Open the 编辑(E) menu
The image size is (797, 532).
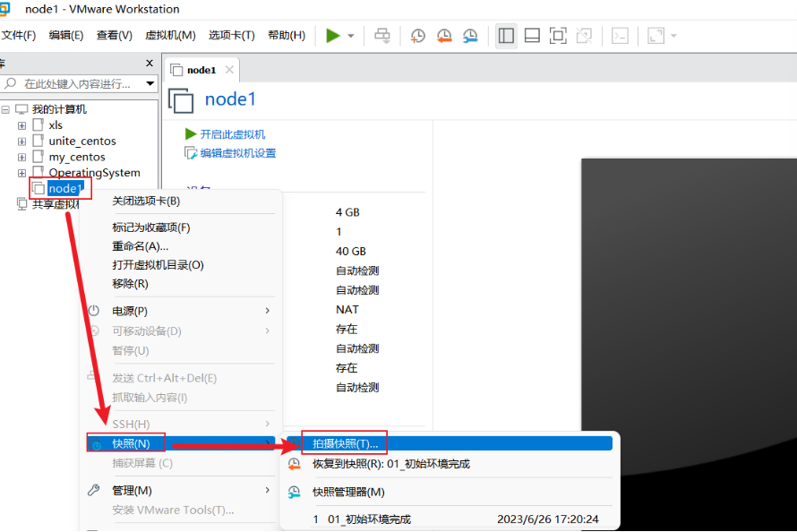pos(66,35)
